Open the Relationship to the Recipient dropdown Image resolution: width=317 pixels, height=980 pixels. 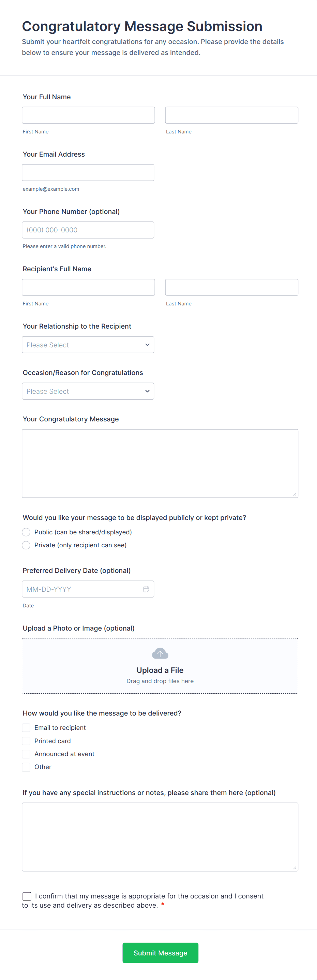(88, 345)
